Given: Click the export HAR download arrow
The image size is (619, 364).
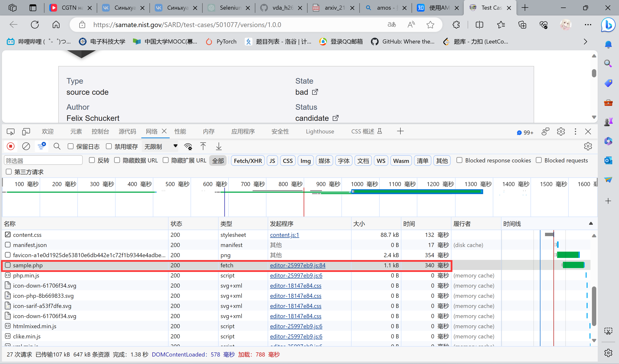Looking at the screenshot, I should point(219,146).
